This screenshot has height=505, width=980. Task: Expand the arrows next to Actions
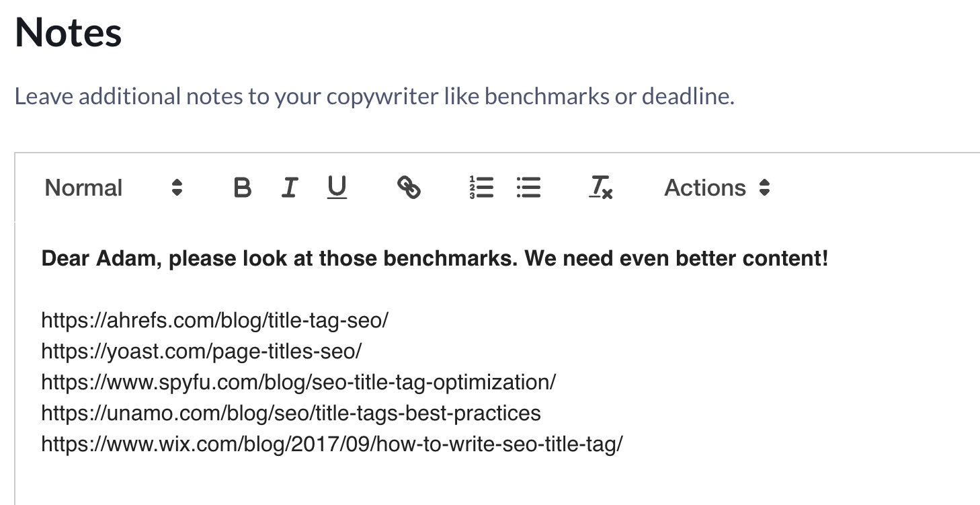[x=765, y=188]
